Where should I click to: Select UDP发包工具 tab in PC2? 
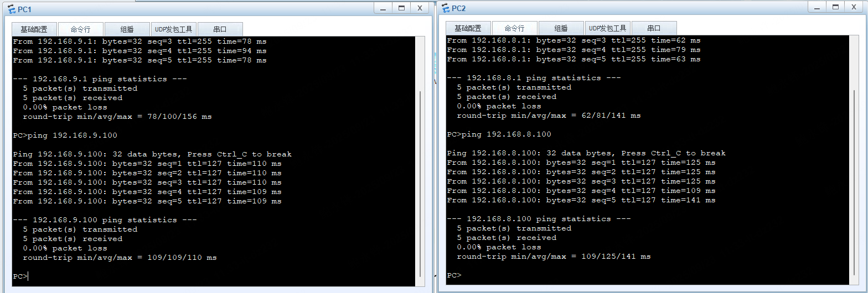[607, 28]
